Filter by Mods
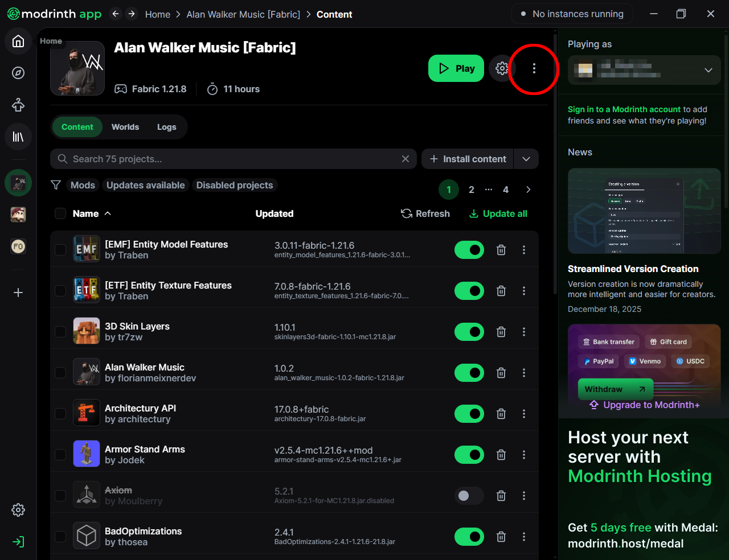This screenshot has width=729, height=560. click(x=83, y=185)
